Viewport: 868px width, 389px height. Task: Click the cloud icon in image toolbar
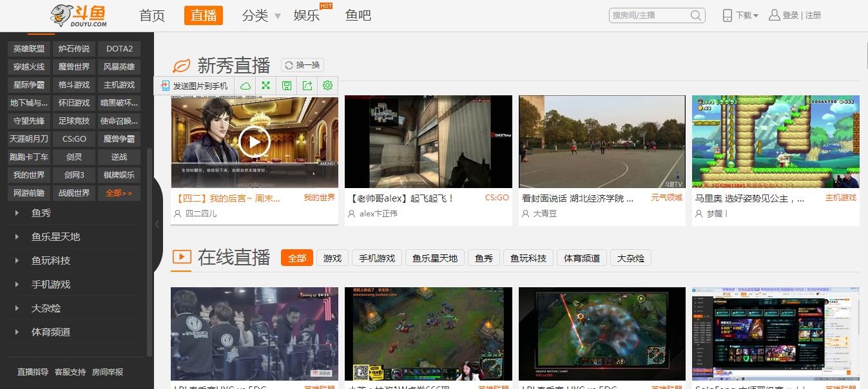click(246, 86)
